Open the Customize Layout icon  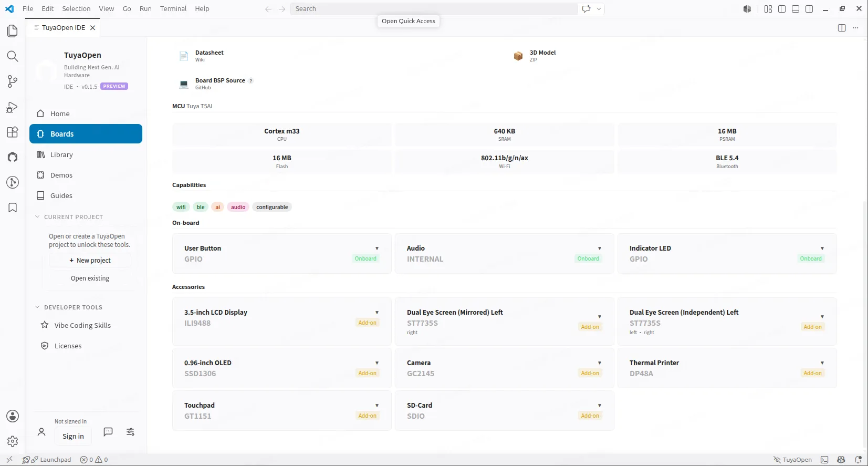768,9
